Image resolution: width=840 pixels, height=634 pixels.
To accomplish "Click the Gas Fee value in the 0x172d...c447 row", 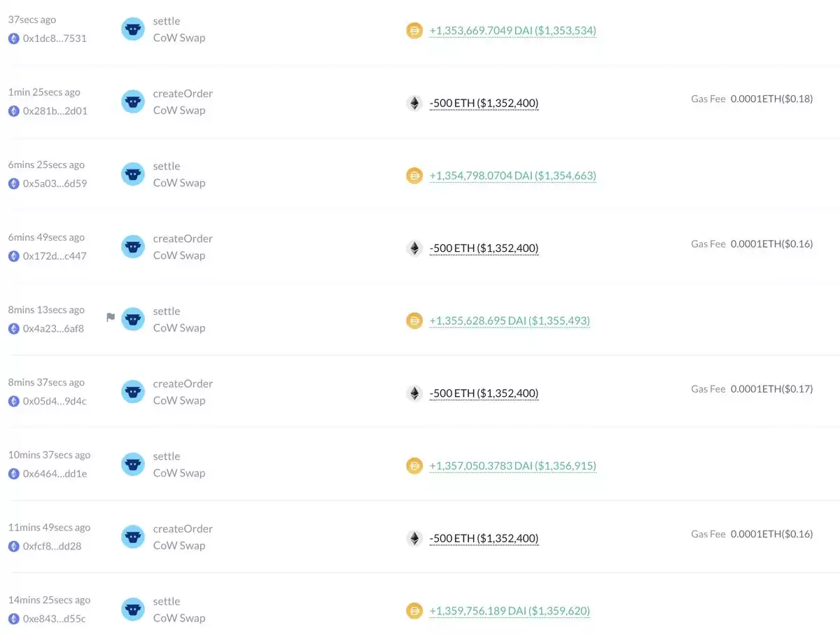I will (772, 244).
